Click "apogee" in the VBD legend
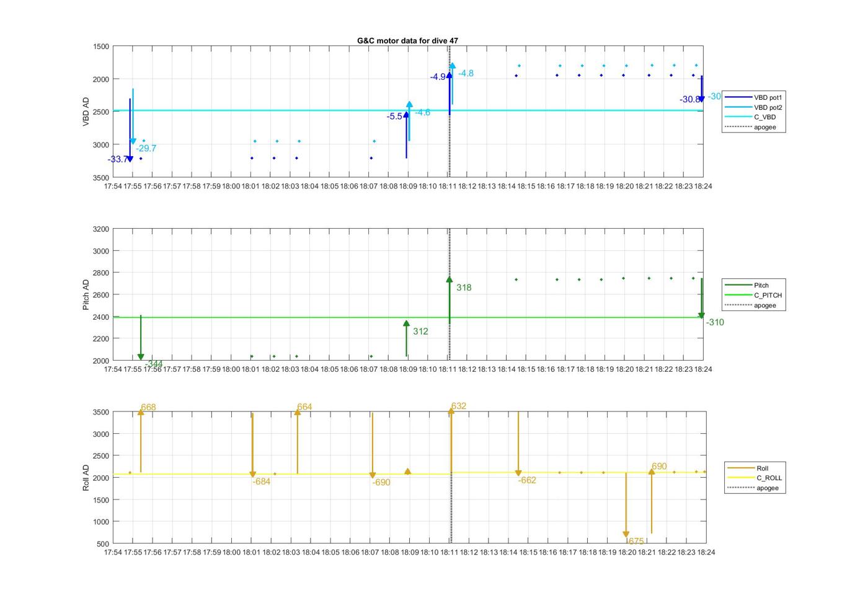 point(750,127)
